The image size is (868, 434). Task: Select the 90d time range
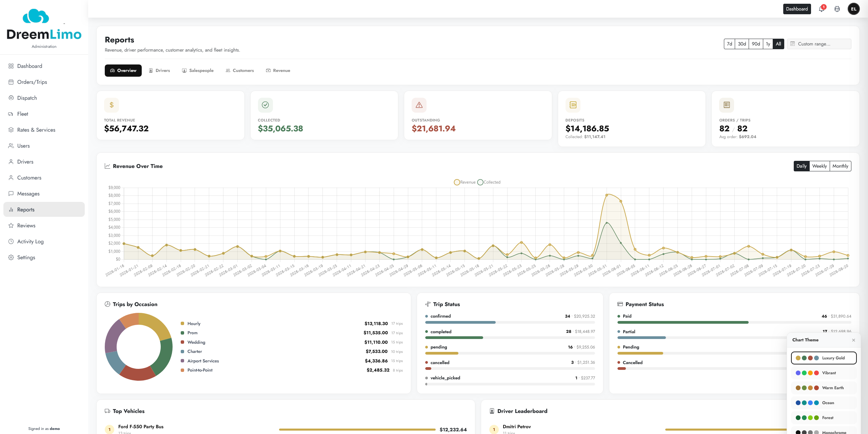[756, 44]
